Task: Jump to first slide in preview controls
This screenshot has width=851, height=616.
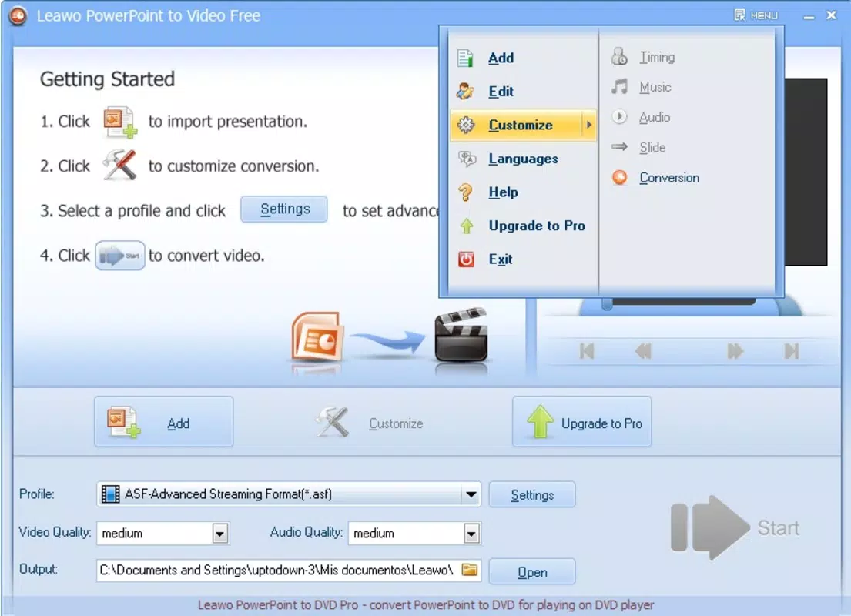Action: (587, 351)
